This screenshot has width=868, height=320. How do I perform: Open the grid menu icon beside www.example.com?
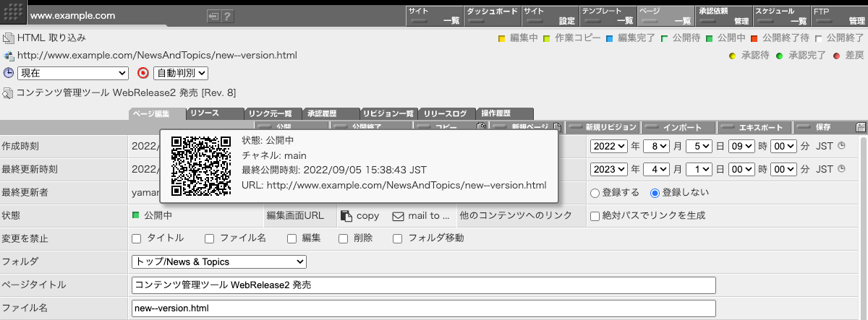[13, 13]
